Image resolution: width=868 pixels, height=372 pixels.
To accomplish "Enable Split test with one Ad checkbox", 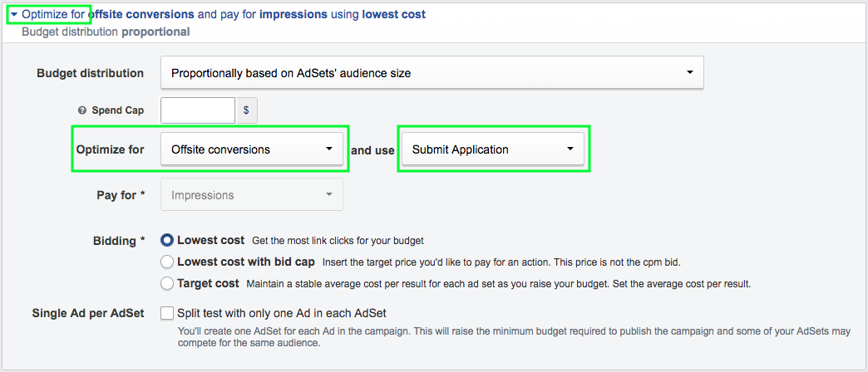I will 167,313.
